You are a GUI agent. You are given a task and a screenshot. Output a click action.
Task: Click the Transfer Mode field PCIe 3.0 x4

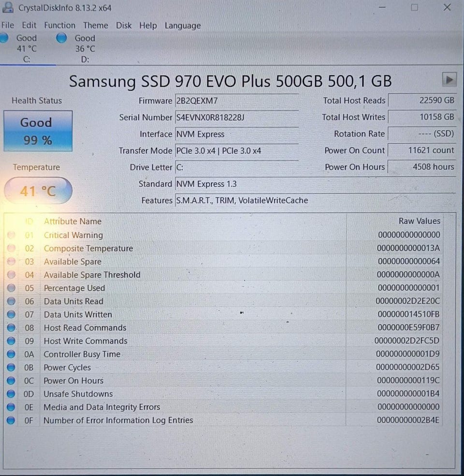pyautogui.click(x=237, y=150)
